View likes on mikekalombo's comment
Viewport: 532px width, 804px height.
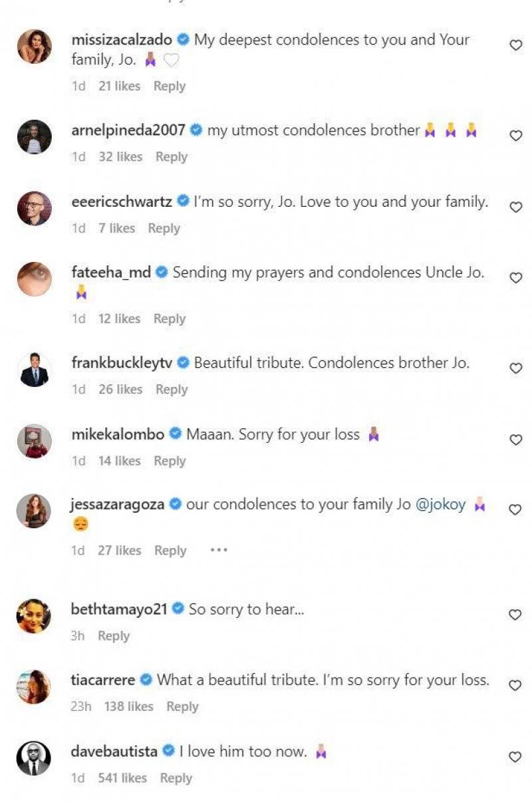[x=118, y=460]
